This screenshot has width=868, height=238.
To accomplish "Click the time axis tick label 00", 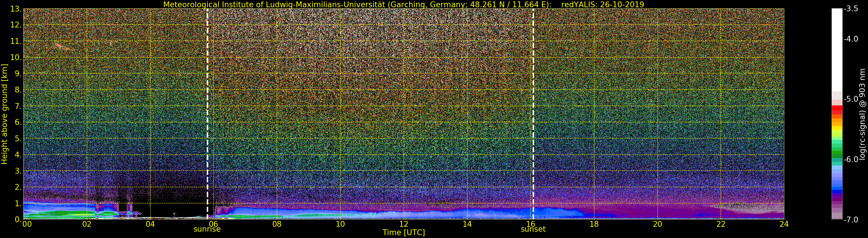I will 27,224.
